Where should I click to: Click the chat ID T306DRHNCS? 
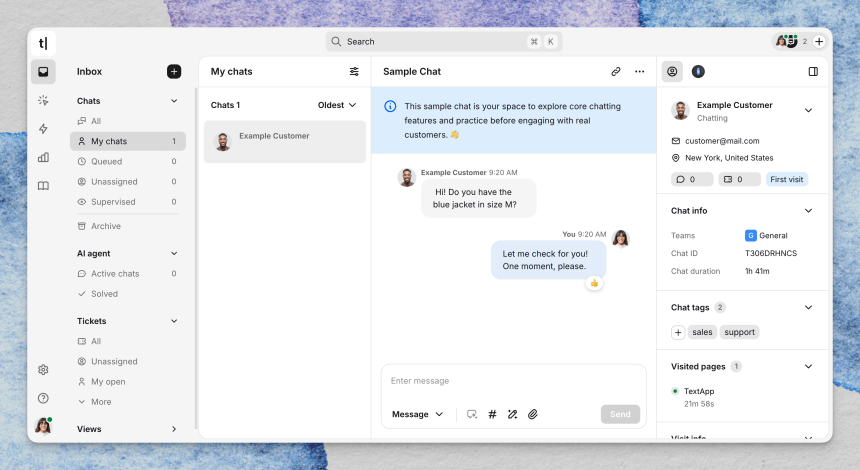[771, 253]
